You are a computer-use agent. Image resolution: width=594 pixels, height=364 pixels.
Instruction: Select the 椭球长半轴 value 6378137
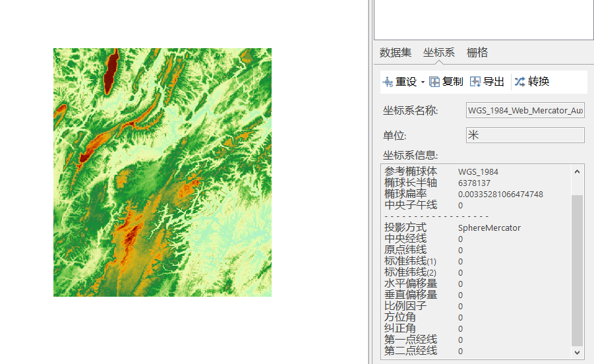tap(474, 183)
